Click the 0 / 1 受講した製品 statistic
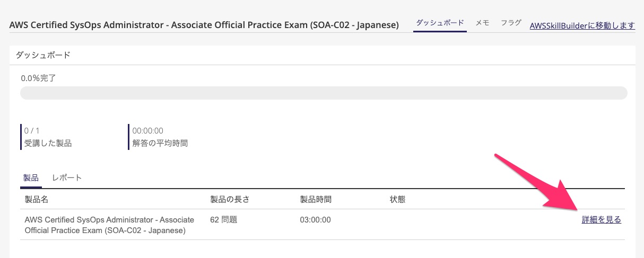This screenshot has height=258, width=644. click(48, 137)
